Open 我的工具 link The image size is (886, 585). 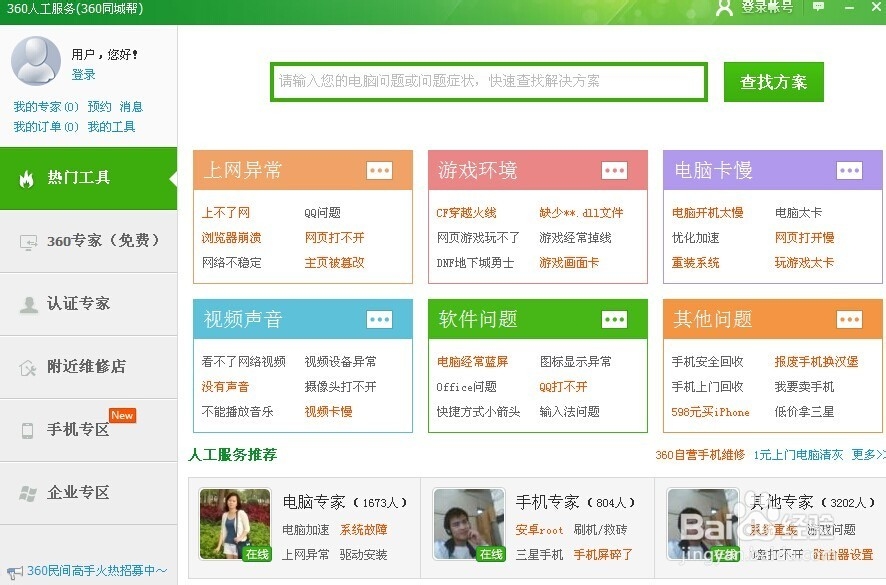pyautogui.click(x=111, y=127)
